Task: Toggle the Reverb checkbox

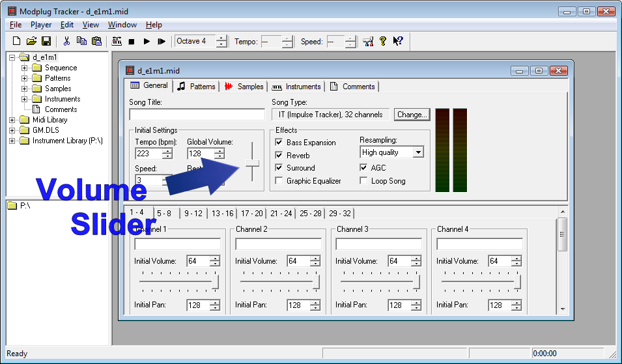Action: [x=279, y=155]
